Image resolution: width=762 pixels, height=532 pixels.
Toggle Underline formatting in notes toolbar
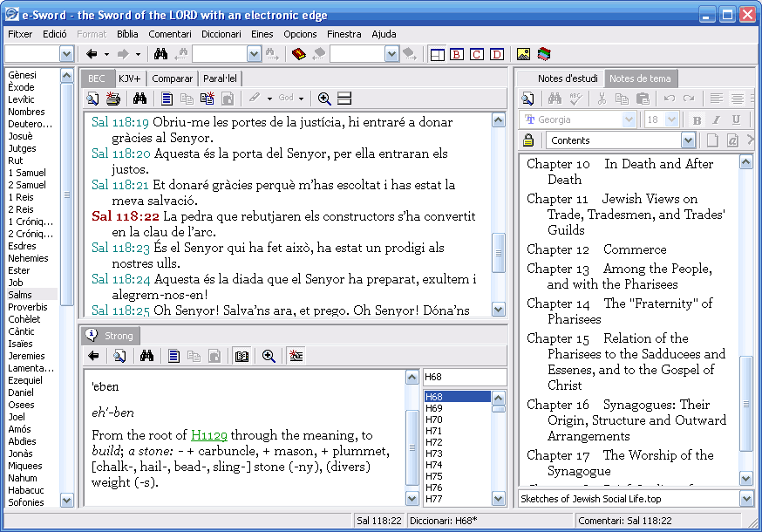[x=736, y=120]
